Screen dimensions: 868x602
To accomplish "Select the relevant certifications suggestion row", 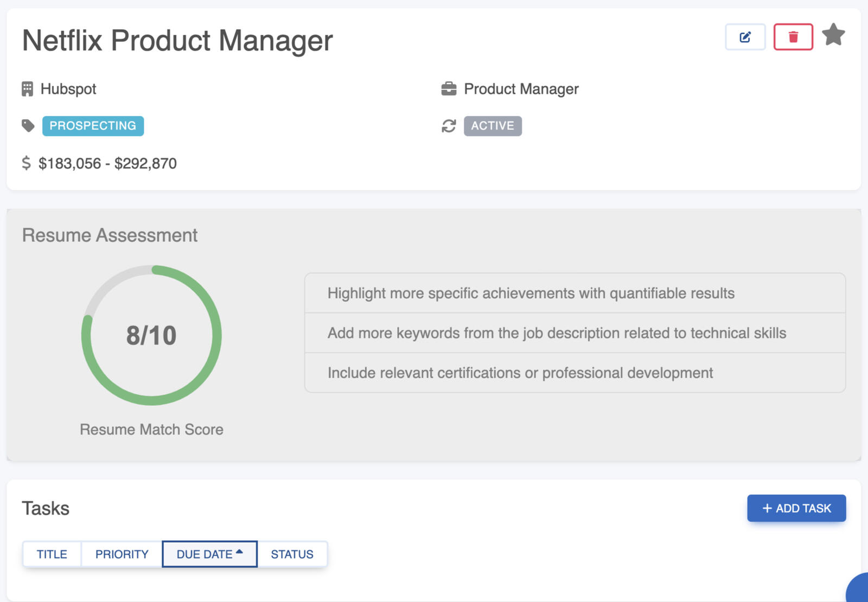I will click(575, 373).
